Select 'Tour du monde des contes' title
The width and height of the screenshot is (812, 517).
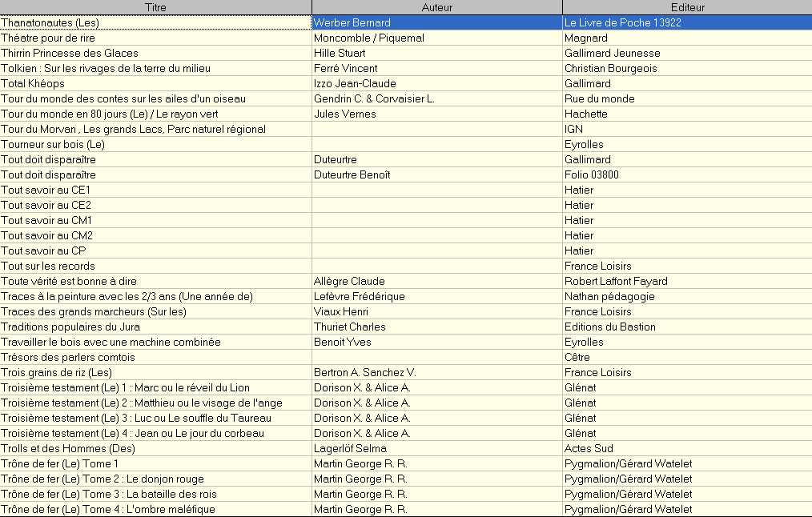[155, 99]
